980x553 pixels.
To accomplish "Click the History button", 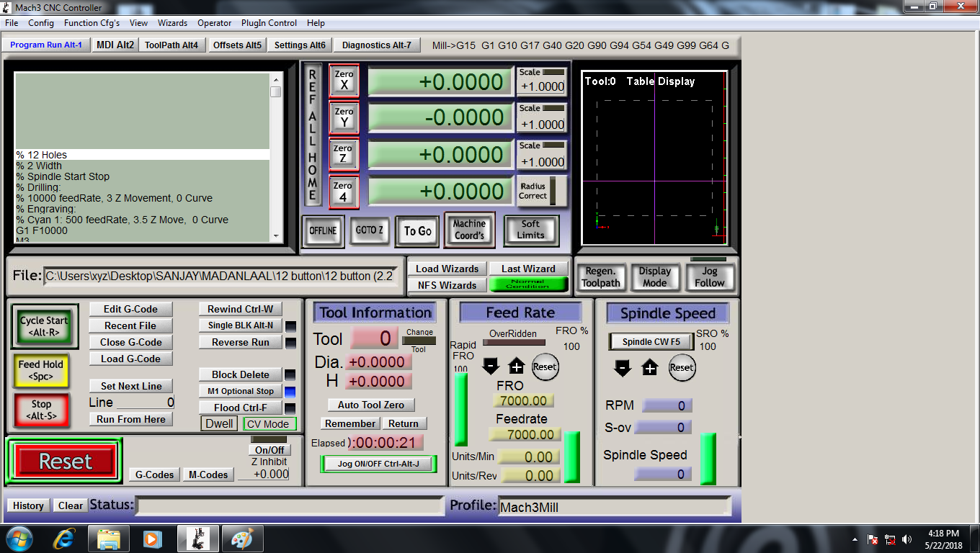I will point(28,505).
